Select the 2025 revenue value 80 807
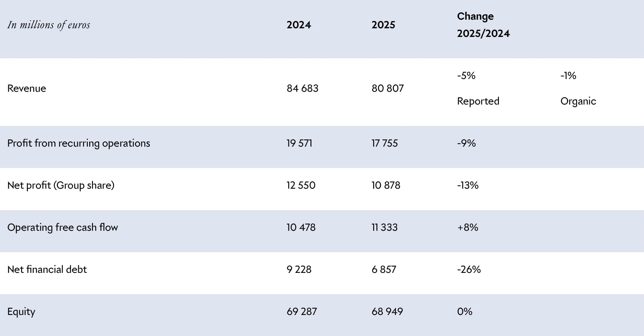The height and width of the screenshot is (336, 644). tap(387, 88)
